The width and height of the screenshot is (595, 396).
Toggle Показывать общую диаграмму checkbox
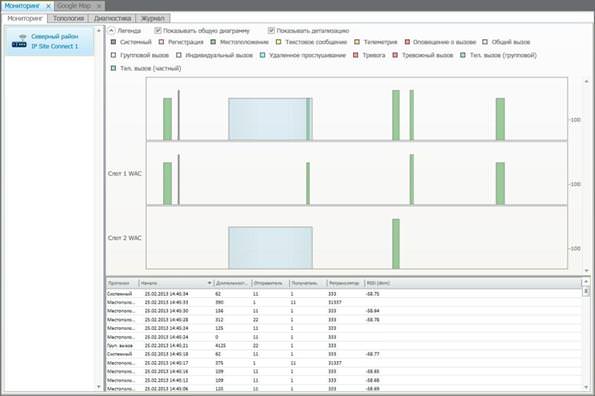158,30
